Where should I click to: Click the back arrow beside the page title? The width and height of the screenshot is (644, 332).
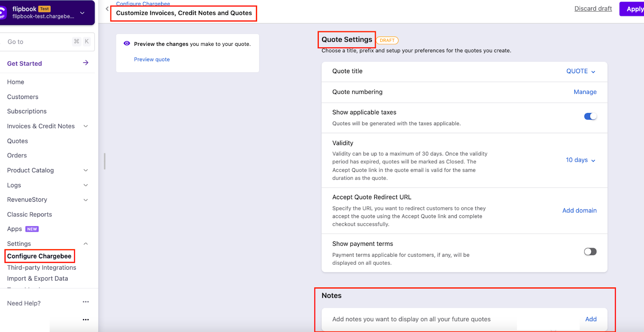pyautogui.click(x=107, y=9)
